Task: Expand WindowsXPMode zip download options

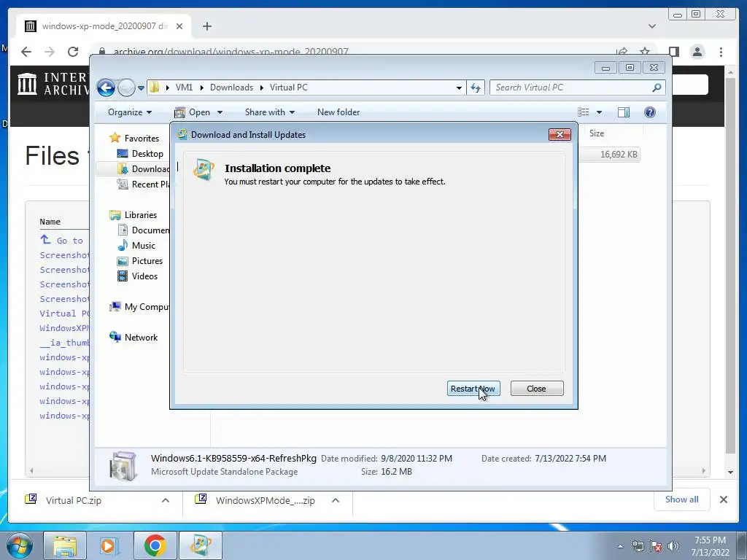Action: tap(336, 500)
